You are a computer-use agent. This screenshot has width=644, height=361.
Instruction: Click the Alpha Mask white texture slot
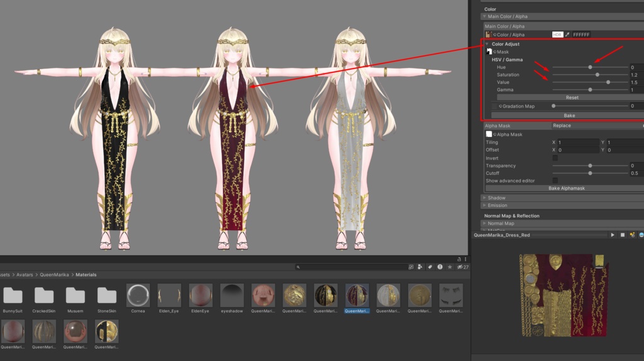pos(489,135)
